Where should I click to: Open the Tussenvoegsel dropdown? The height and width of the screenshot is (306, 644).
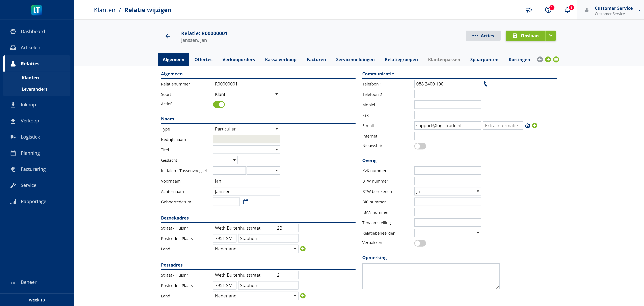[x=263, y=170]
